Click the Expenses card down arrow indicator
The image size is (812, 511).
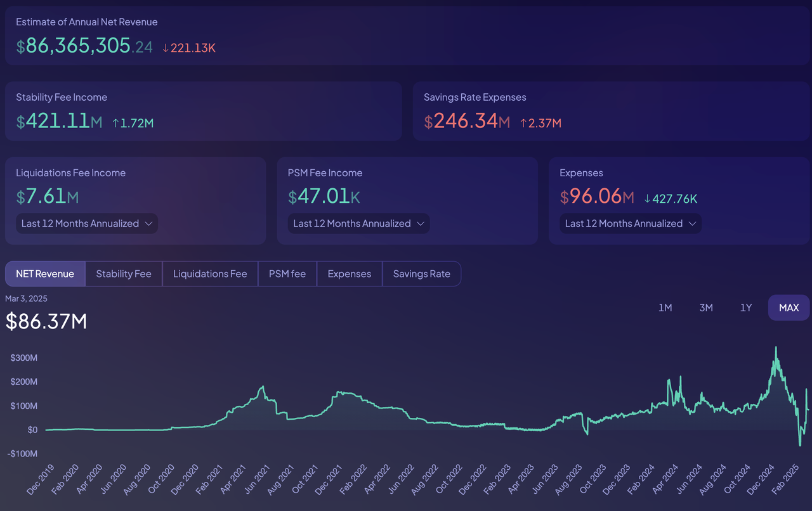(647, 198)
